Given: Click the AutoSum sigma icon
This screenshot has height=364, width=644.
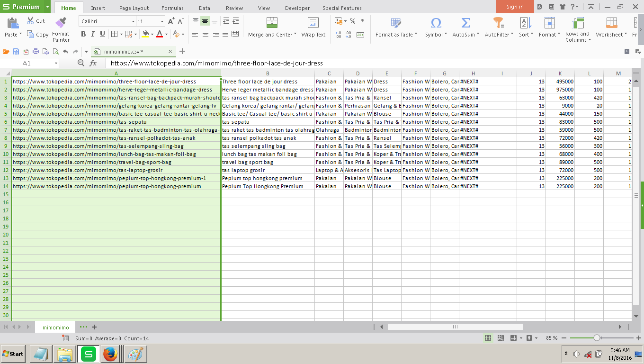Looking at the screenshot, I should (x=465, y=23).
